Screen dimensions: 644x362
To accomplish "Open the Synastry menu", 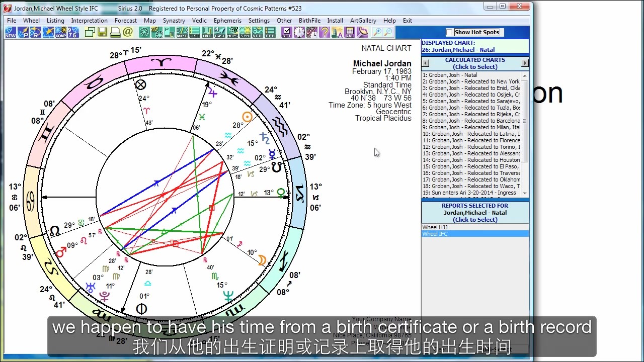I will pos(174,21).
